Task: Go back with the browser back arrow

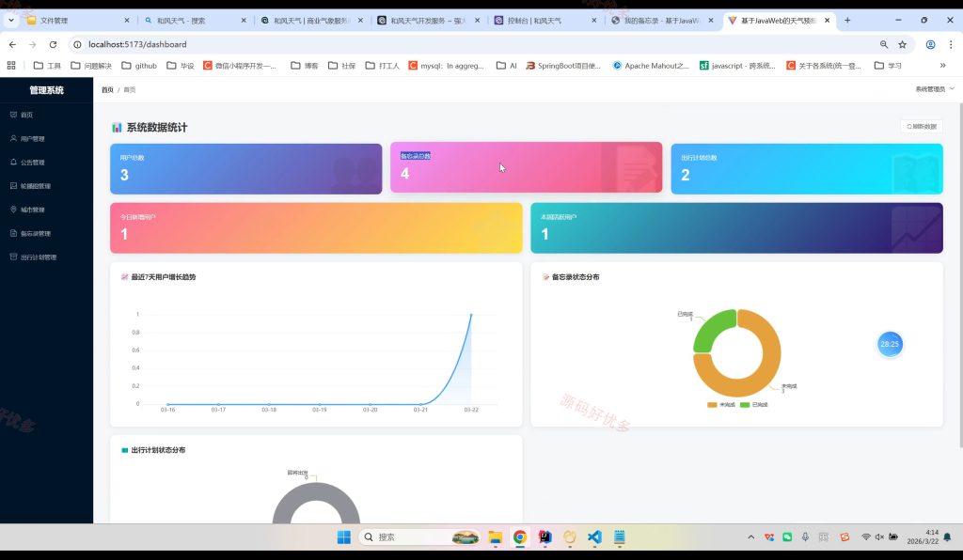Action: tap(13, 44)
